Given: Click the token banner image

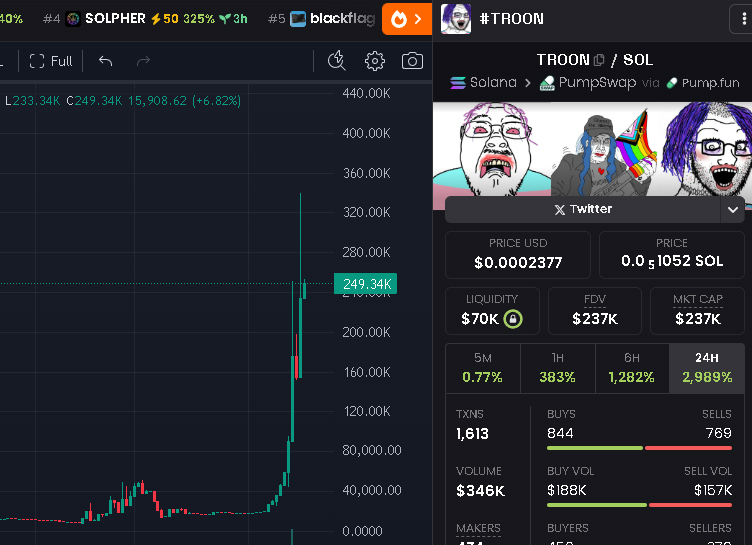Looking at the screenshot, I should (x=592, y=149).
